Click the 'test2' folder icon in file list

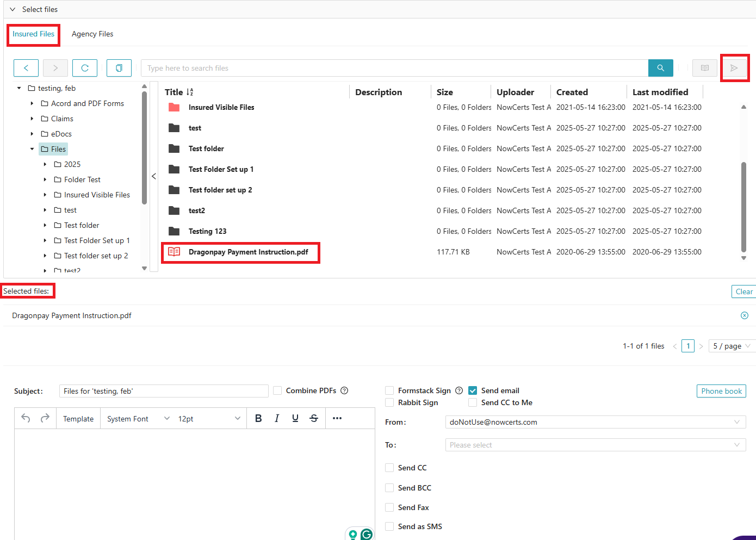point(174,210)
